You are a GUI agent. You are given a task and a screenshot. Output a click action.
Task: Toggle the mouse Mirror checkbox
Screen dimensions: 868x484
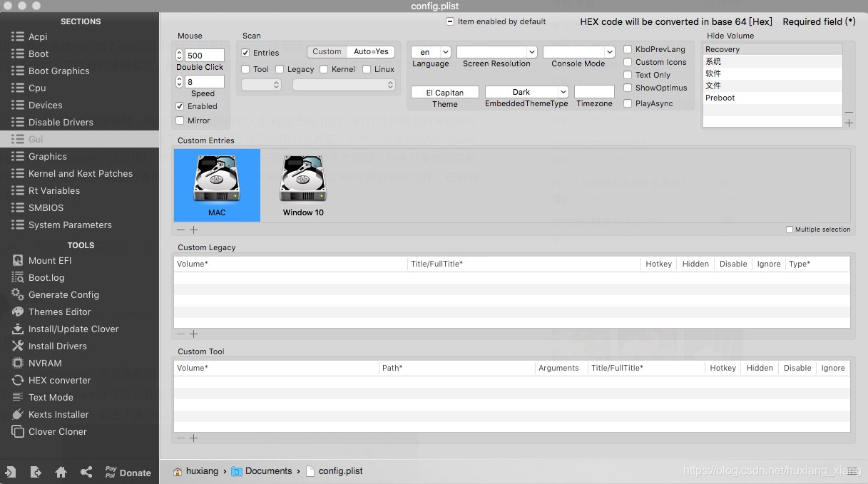180,120
